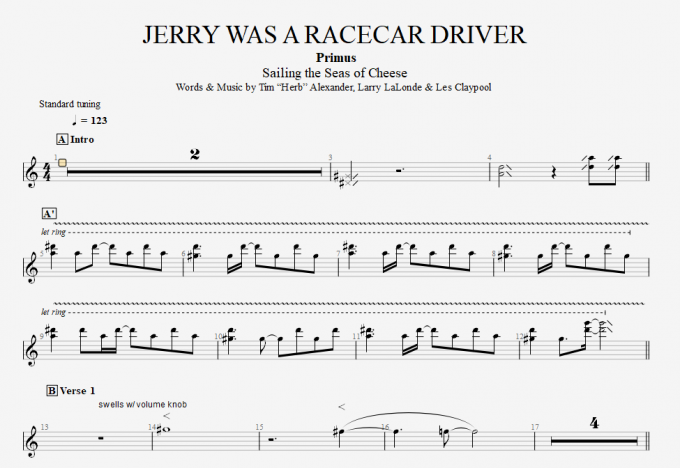
Task: Click the 2-bar multirest number above bar 1
Action: coord(195,154)
